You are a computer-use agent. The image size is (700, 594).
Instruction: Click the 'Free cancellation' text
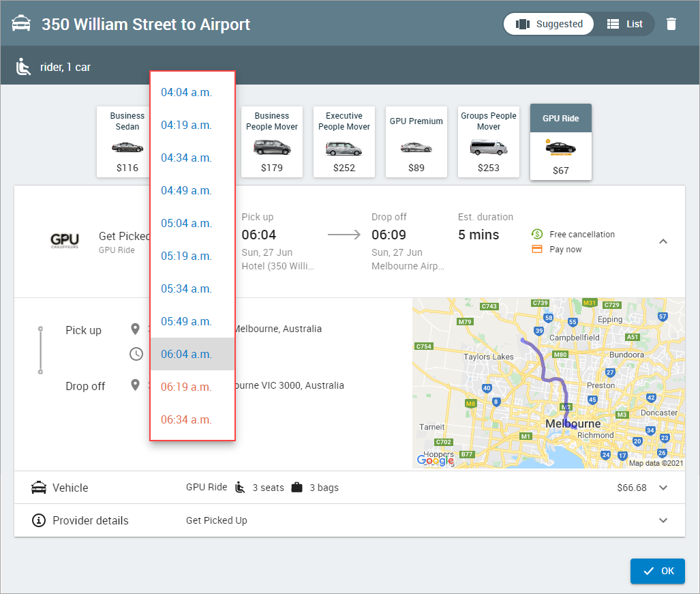tap(582, 235)
